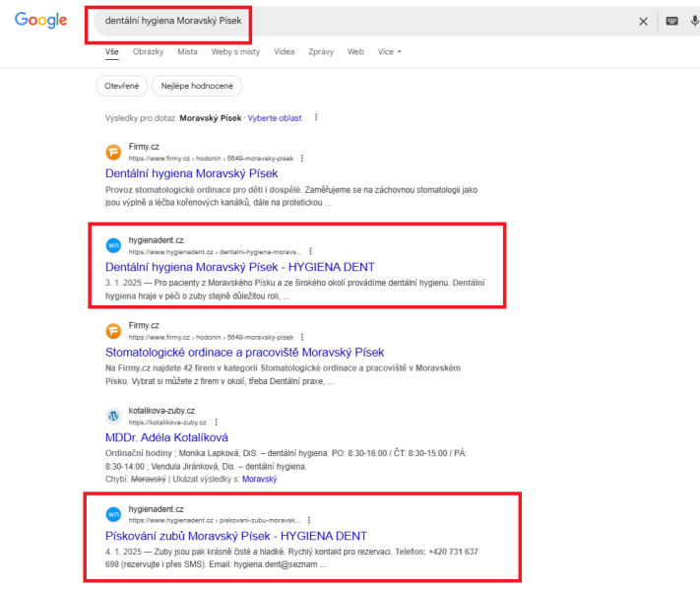Switch to Videa tab
Viewport: 700px width, 591px height.
pos(284,52)
